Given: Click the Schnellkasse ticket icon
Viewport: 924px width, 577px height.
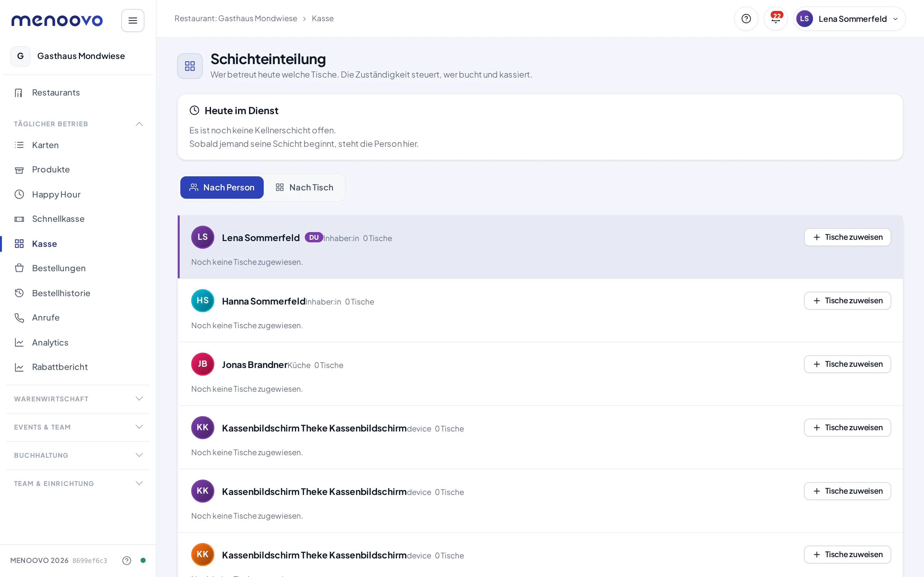Looking at the screenshot, I should (x=19, y=219).
